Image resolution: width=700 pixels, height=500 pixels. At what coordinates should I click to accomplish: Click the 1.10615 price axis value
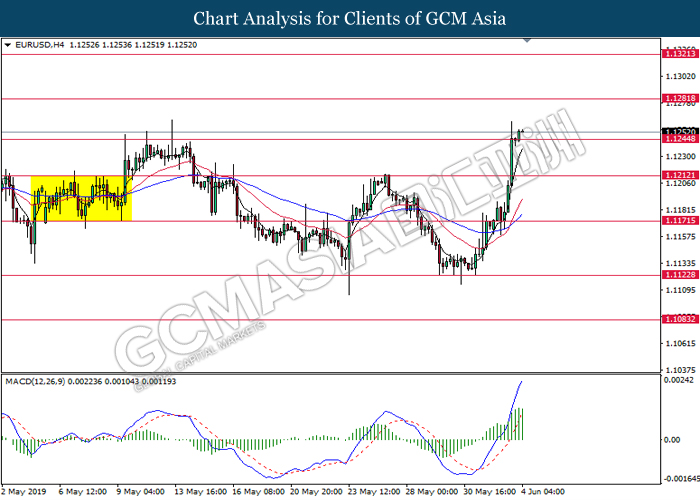click(x=680, y=343)
